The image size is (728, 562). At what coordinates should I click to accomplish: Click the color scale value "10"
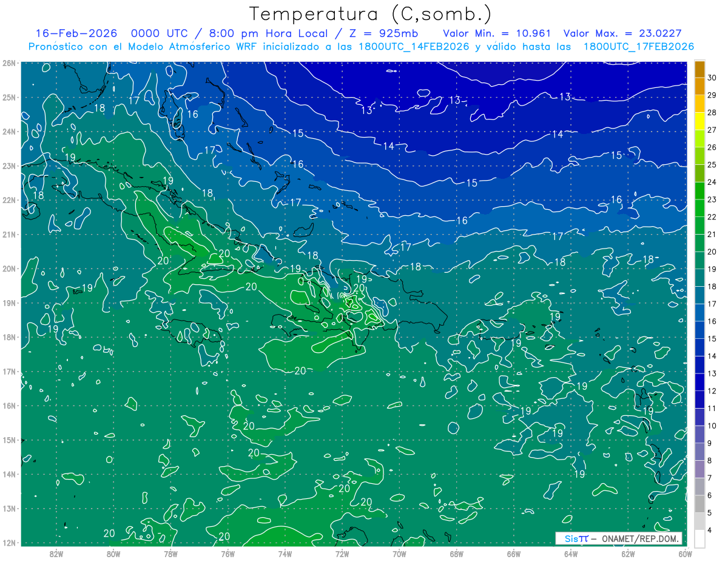pyautogui.click(x=712, y=426)
